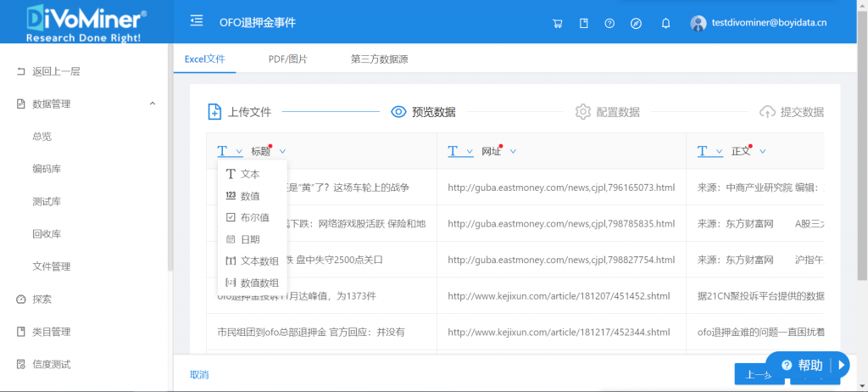Click the user avatar icon

point(698,23)
